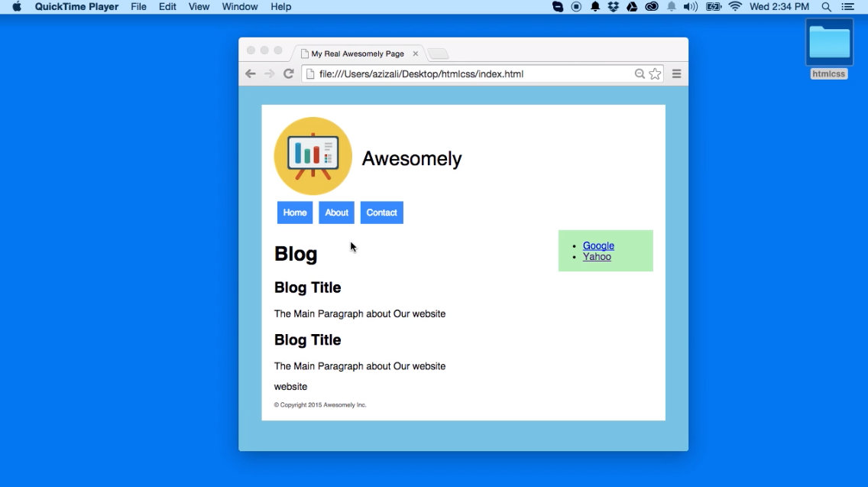Open the Dropbox menu bar icon
Image resolution: width=868 pixels, height=487 pixels.
coord(614,7)
